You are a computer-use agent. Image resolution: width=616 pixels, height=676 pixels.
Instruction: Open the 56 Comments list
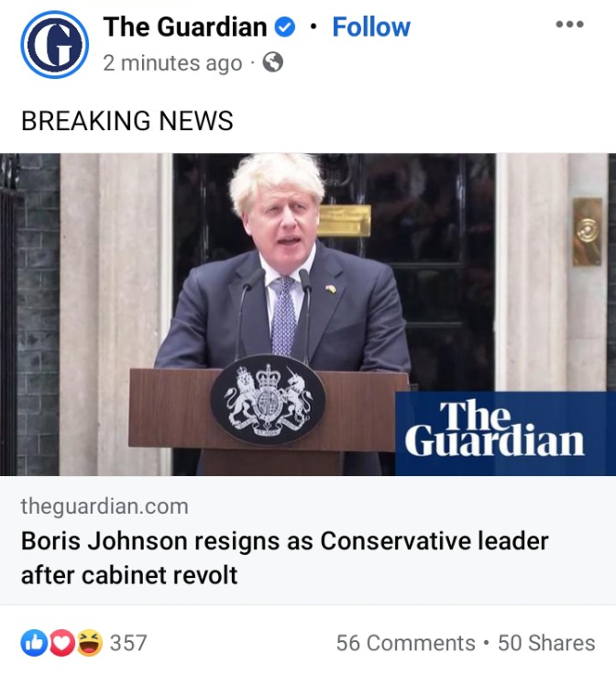point(405,643)
